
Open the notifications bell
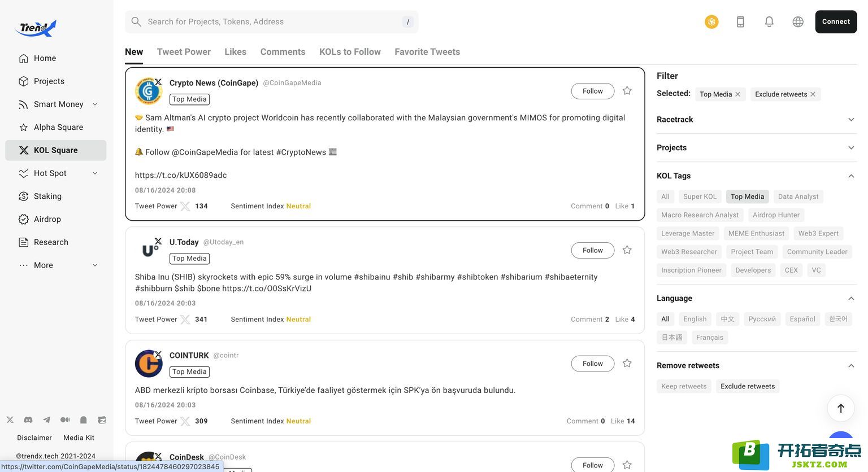[769, 21]
